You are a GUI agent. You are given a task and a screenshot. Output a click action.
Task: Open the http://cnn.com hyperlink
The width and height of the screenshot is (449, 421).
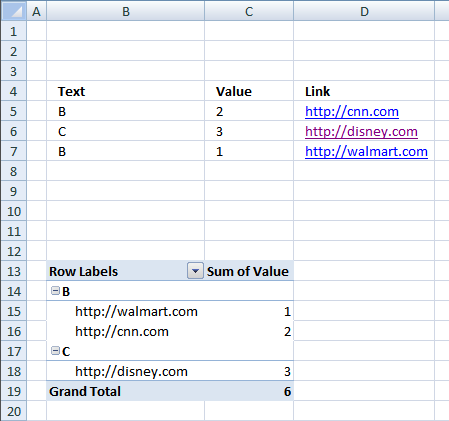click(352, 112)
